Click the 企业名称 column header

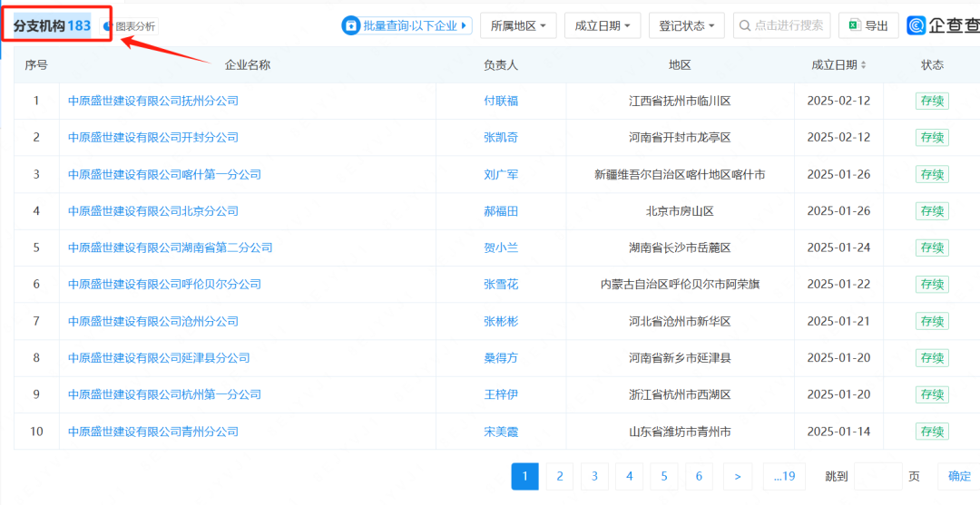coord(248,64)
